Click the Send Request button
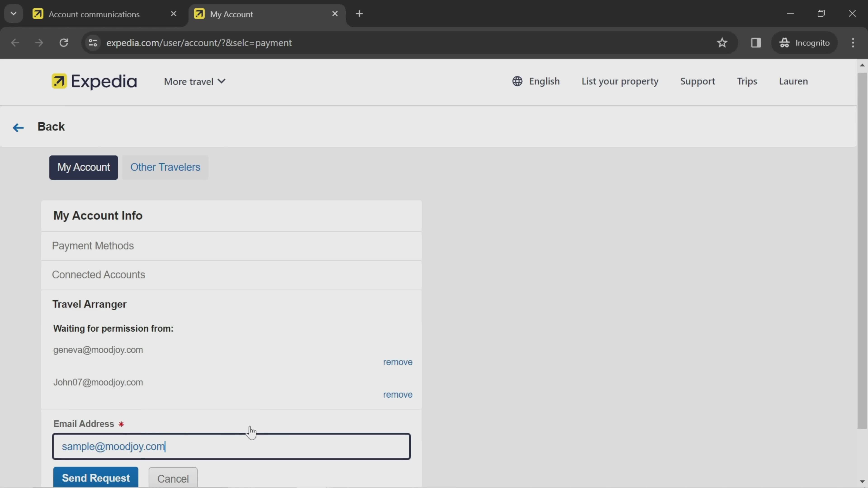This screenshot has width=868, height=488. [95, 478]
